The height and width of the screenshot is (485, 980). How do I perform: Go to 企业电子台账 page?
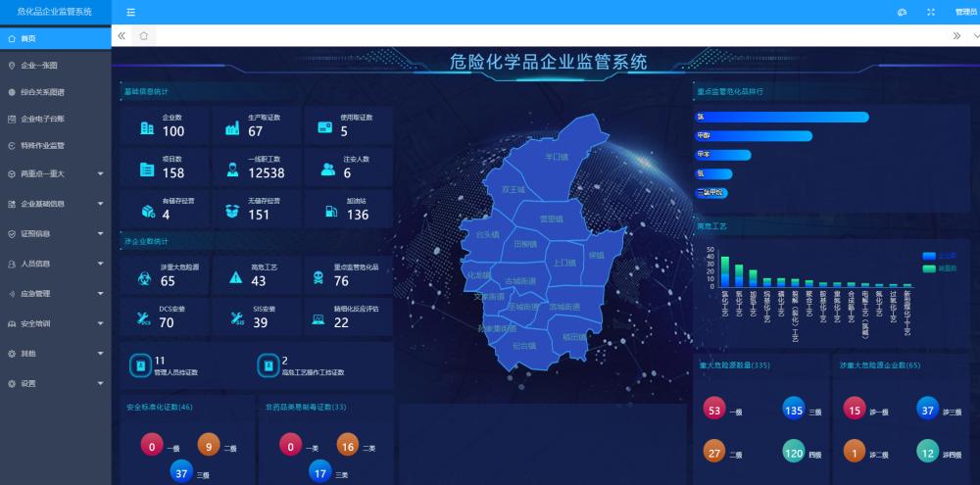pos(42,119)
